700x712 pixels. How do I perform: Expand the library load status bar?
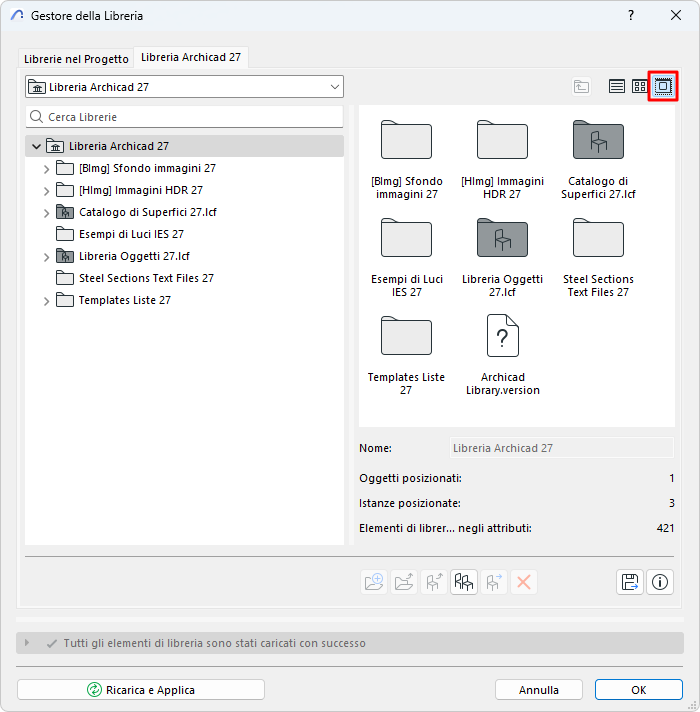click(27, 643)
